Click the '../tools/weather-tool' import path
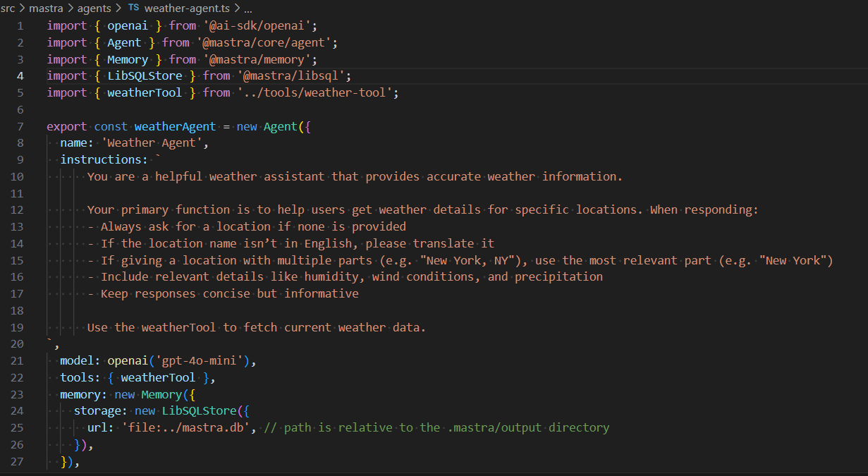This screenshot has height=476, width=868. point(314,92)
